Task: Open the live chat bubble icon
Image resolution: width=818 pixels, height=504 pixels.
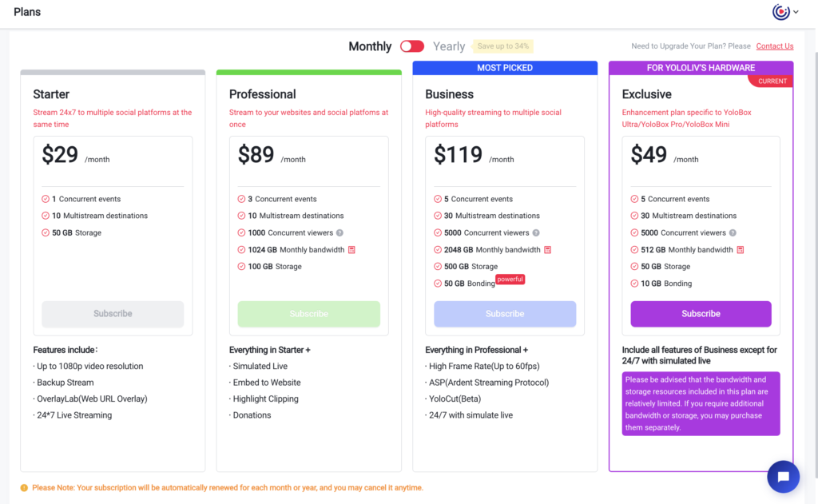Action: (x=783, y=476)
